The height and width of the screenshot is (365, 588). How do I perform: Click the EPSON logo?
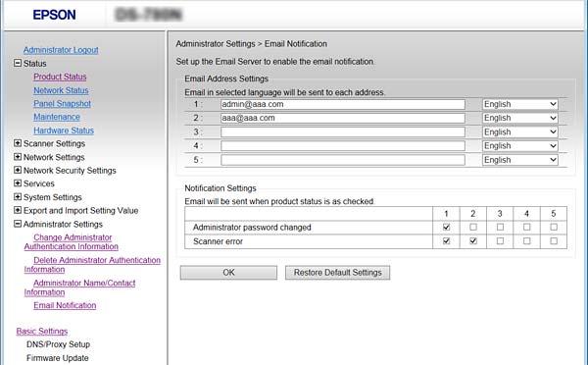(x=54, y=15)
